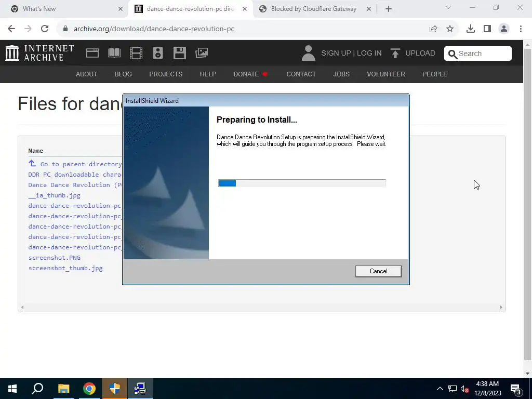Open the Web archive icon
Image resolution: width=532 pixels, height=399 pixels.
click(x=92, y=53)
